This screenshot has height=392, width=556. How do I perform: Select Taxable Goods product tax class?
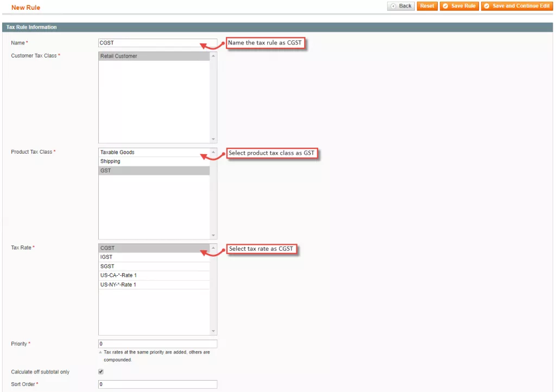click(154, 153)
